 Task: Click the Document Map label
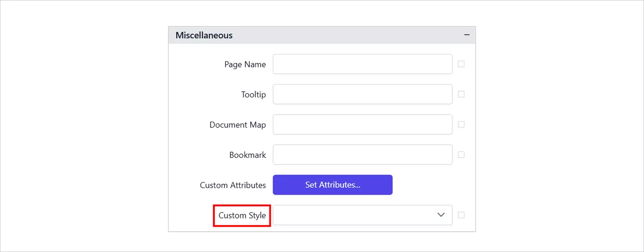[x=237, y=125]
